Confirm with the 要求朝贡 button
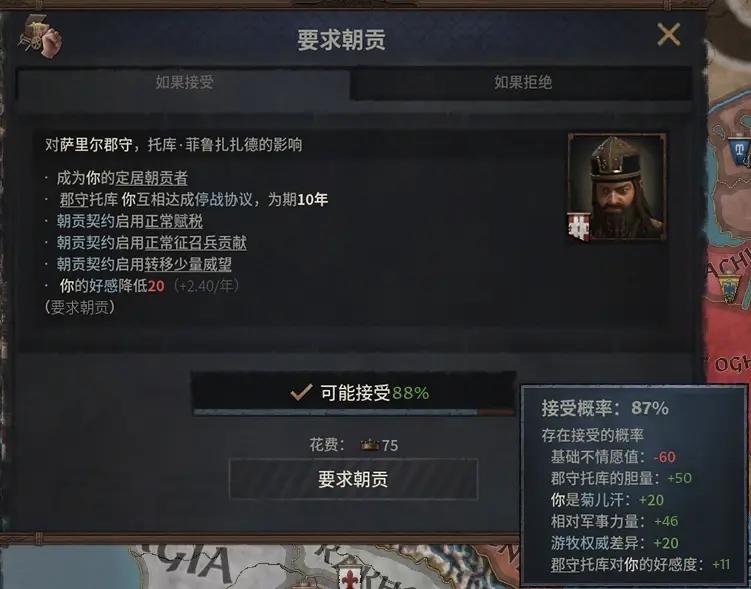The width and height of the screenshot is (751, 589). click(x=353, y=479)
